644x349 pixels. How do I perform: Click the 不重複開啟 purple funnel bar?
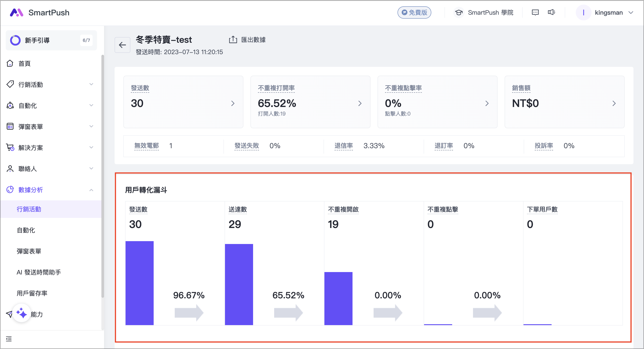[338, 298]
